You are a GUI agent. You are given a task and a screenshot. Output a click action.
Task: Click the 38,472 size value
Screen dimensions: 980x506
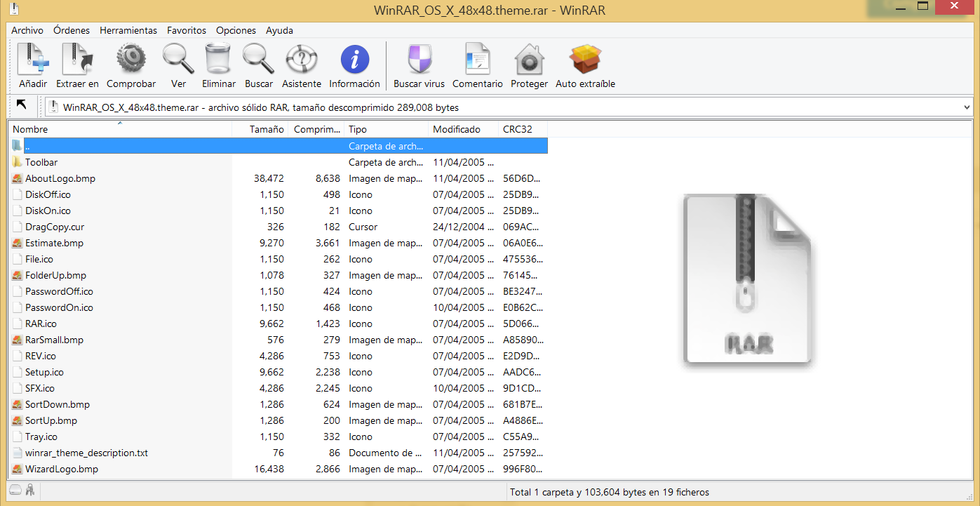[269, 178]
